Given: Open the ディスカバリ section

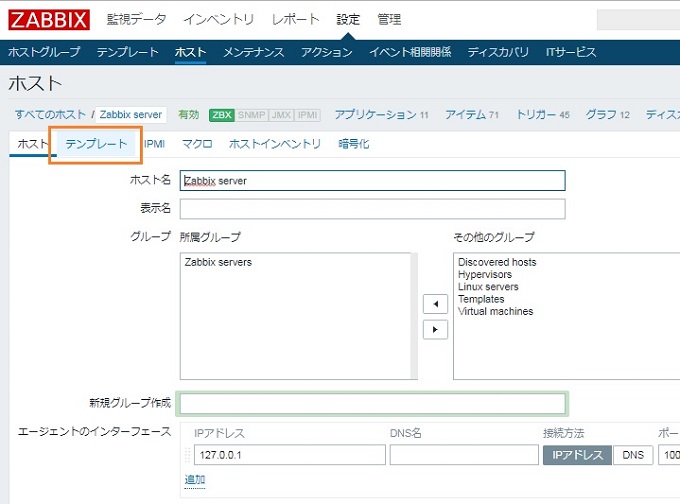Looking at the screenshot, I should pos(498,52).
